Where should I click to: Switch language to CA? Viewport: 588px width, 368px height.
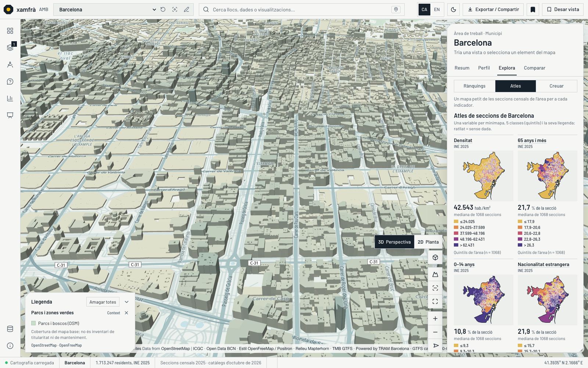pos(424,10)
